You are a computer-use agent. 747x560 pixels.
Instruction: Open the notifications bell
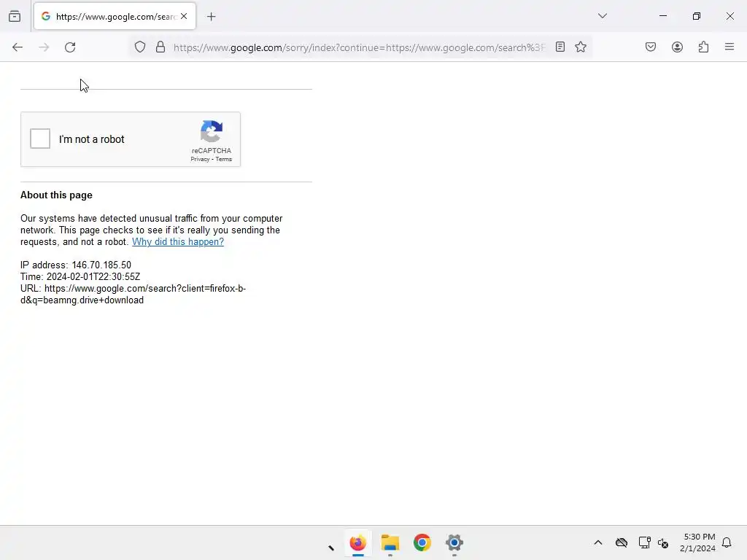click(727, 542)
